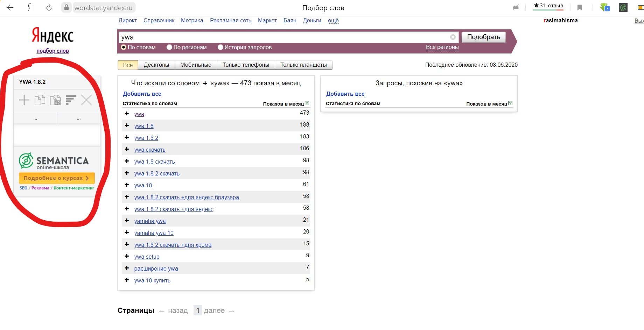Select the 'История запросов' radio button
Viewport: 644px width, 330px height.
click(x=220, y=47)
